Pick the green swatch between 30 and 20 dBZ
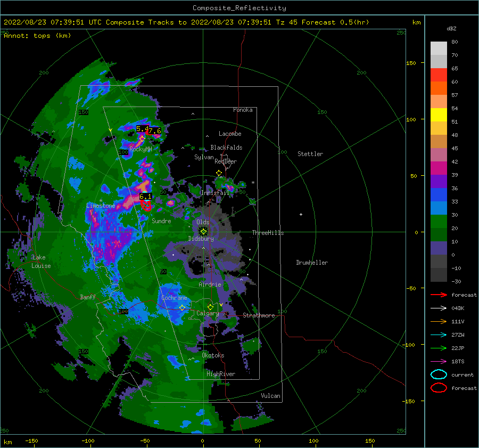The height and width of the screenshot is (448, 479). click(x=439, y=222)
